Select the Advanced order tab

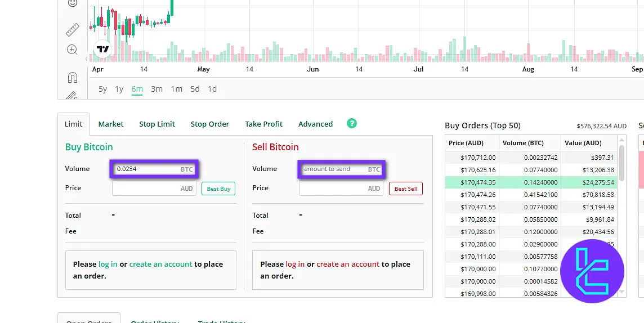(x=315, y=124)
